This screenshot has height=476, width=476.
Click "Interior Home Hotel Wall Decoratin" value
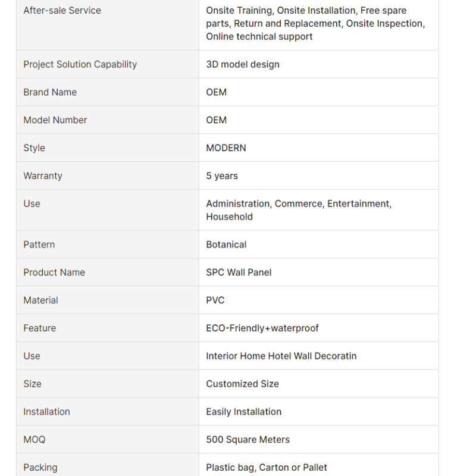pos(281,356)
